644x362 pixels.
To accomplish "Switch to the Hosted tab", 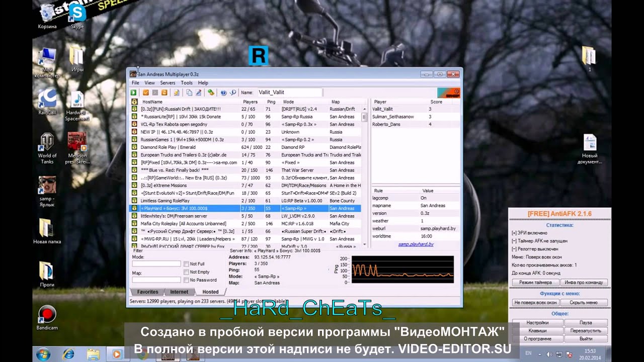I will point(210,292).
